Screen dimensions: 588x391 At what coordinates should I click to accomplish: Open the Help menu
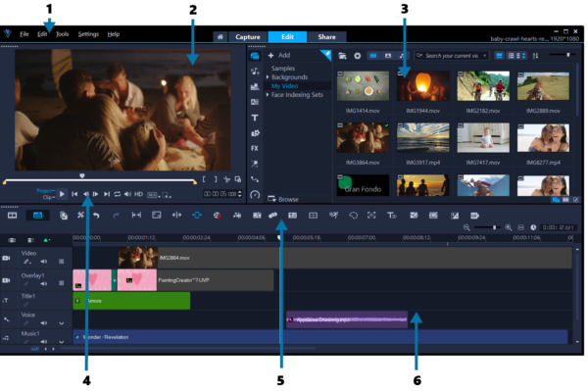click(114, 34)
